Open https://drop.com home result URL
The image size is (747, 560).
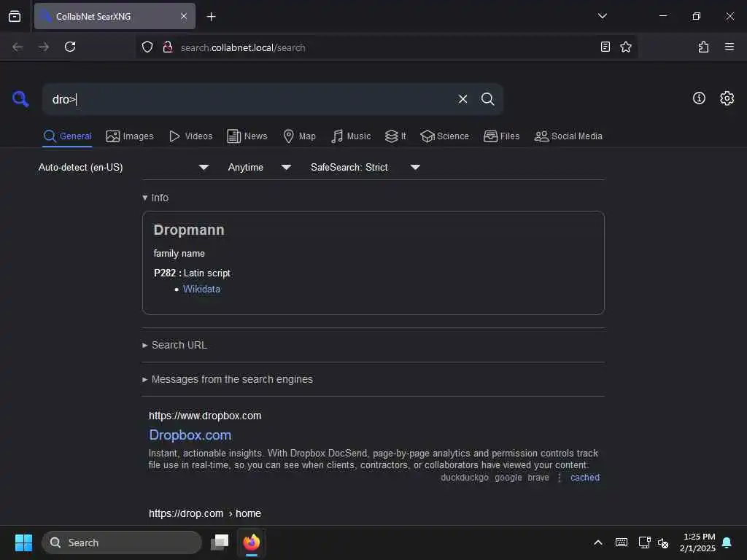205,513
